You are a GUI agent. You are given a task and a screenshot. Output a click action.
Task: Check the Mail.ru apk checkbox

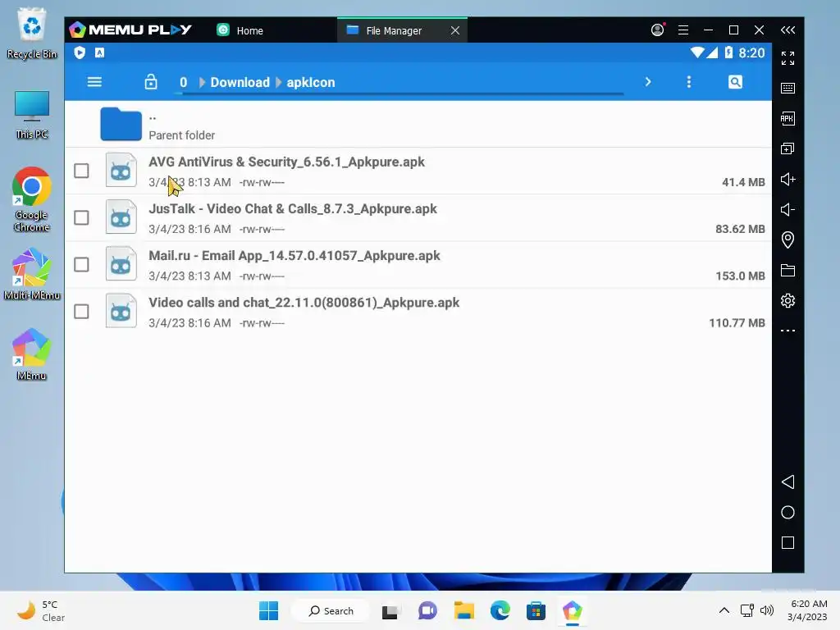[81, 265]
